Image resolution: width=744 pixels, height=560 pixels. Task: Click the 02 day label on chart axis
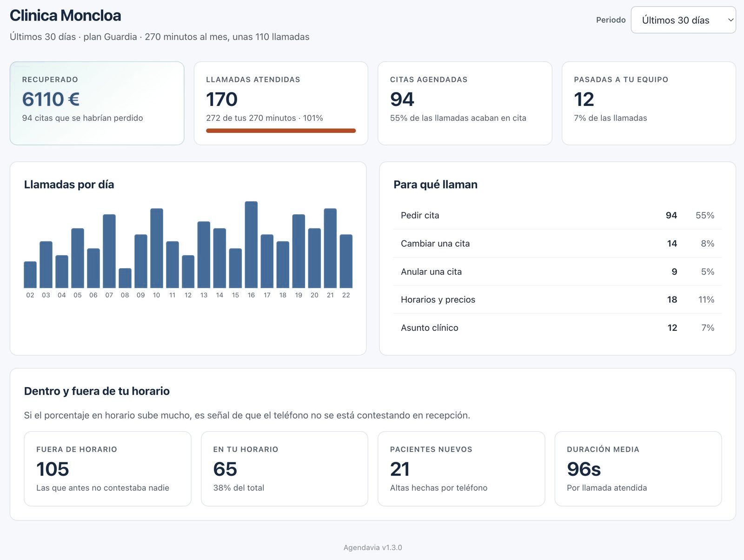point(30,295)
